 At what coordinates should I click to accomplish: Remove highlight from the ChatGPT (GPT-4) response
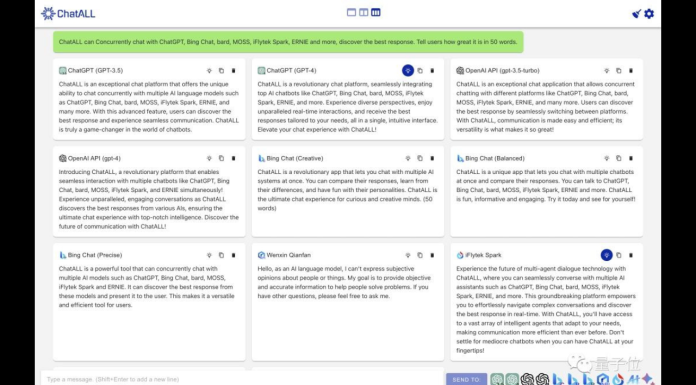tap(407, 71)
